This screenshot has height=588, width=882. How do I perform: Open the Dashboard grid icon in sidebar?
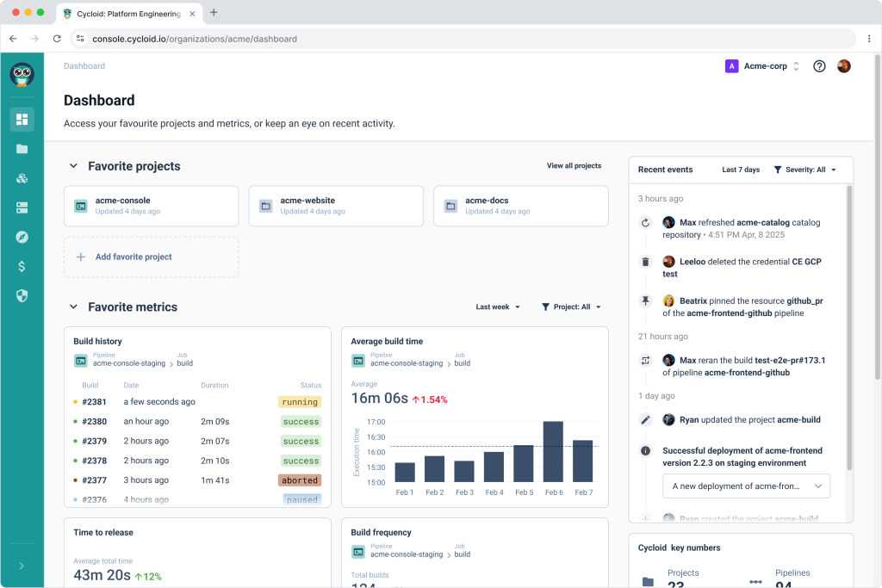pos(22,120)
